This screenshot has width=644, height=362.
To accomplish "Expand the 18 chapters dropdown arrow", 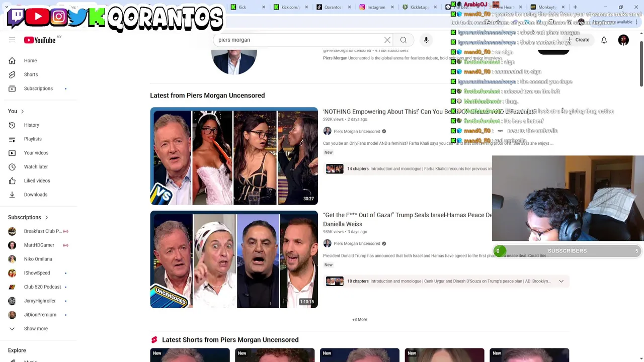I will pyautogui.click(x=561, y=281).
